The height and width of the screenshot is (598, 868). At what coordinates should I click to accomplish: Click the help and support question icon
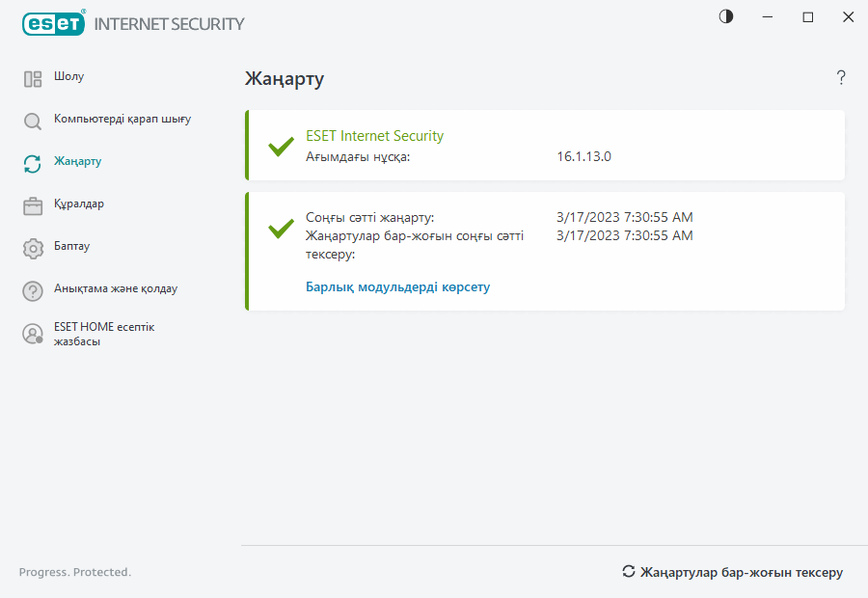(33, 290)
